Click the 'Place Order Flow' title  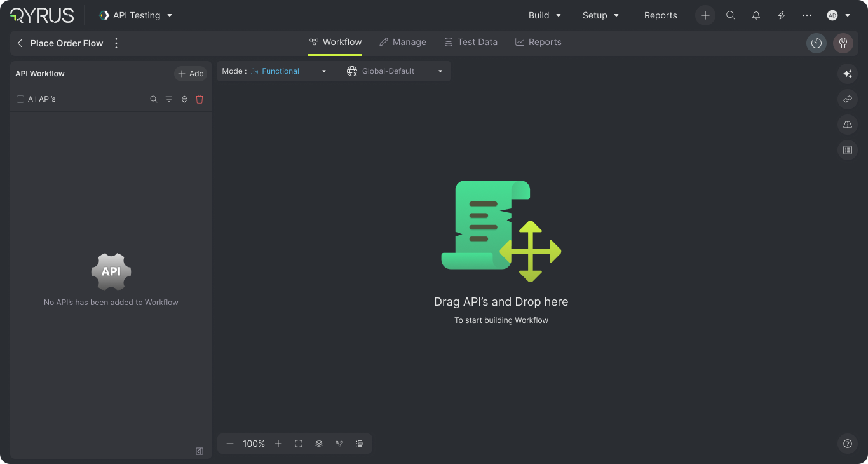(x=67, y=43)
